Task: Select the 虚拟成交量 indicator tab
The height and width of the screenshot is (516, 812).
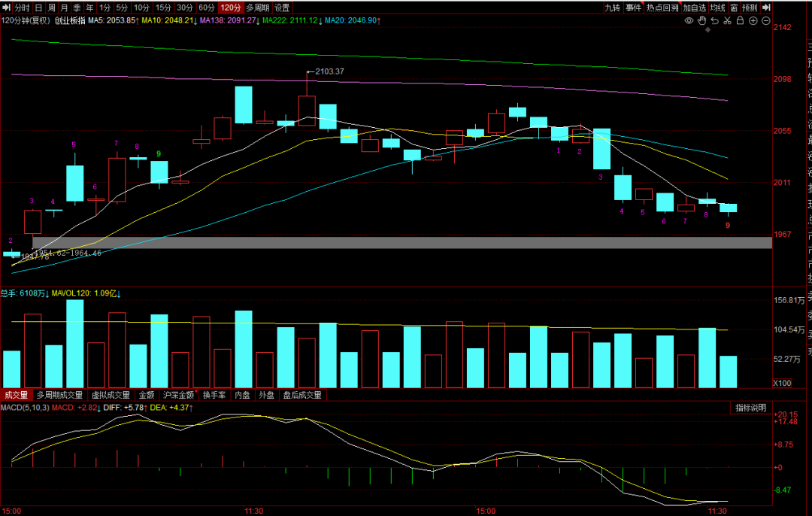Action: tap(111, 395)
